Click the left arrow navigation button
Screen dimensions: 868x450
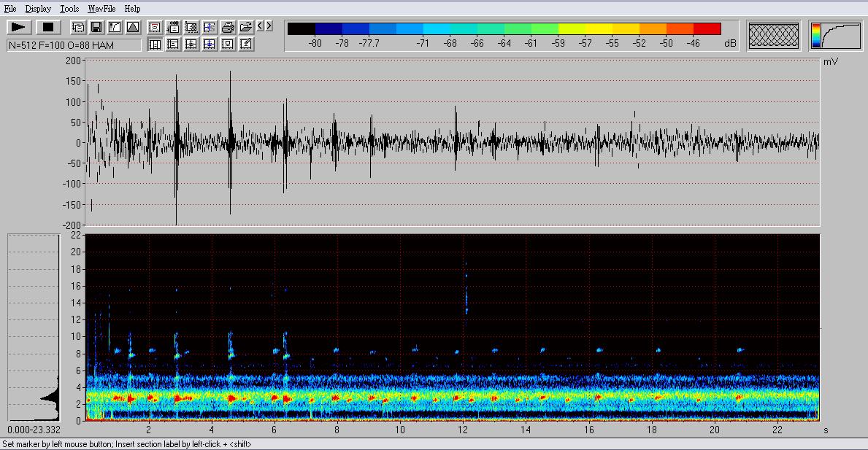[x=260, y=26]
